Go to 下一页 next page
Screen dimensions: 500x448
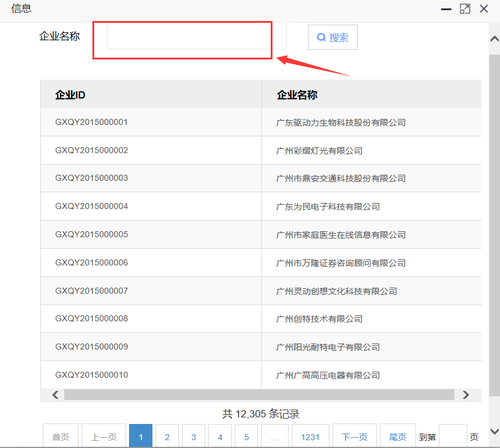click(355, 437)
